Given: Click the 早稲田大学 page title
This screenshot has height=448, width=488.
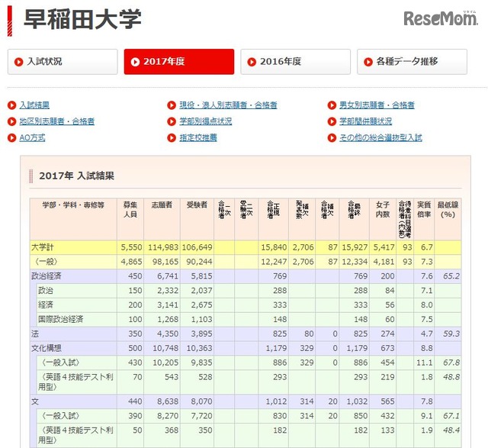Looking at the screenshot, I should pos(82,19).
